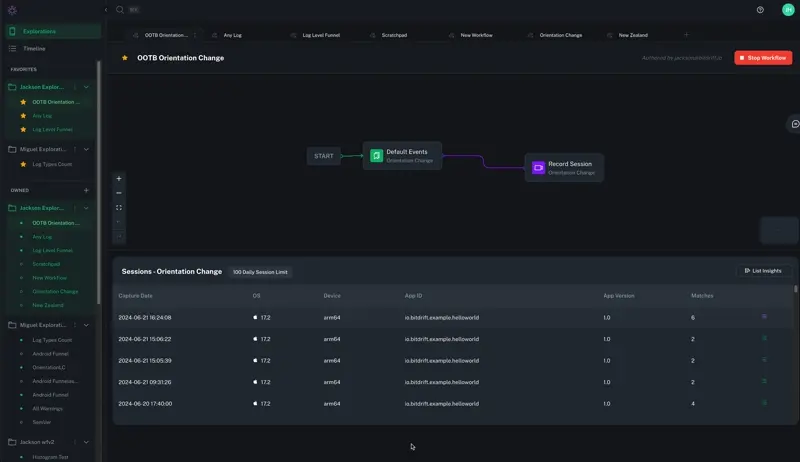Toggle favorite star for Any Log in Favorites

(23, 116)
